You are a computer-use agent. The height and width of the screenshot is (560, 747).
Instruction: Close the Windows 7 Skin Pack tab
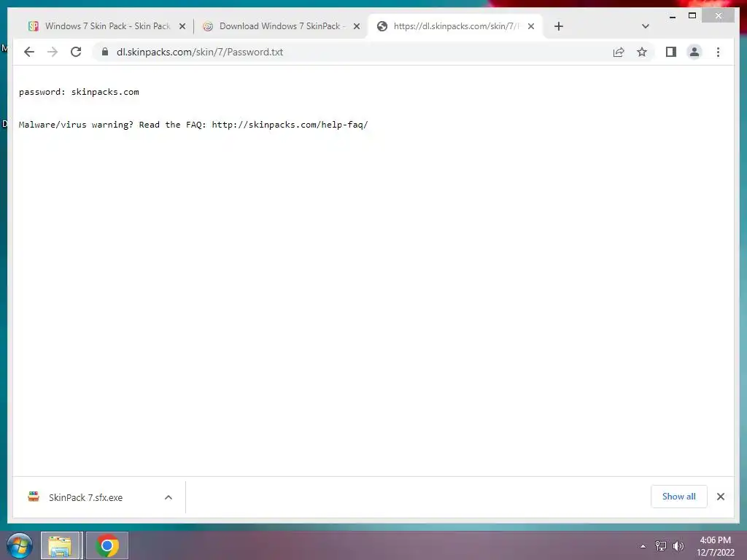[182, 26]
